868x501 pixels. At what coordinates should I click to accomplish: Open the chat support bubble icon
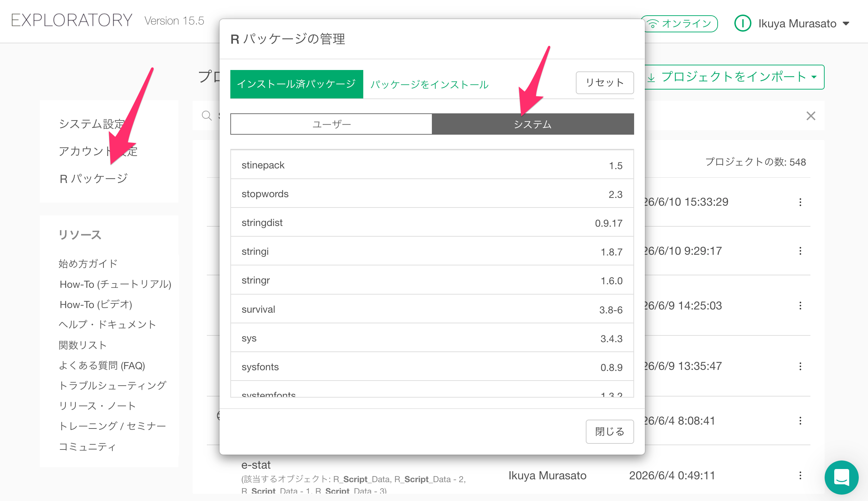[841, 477]
